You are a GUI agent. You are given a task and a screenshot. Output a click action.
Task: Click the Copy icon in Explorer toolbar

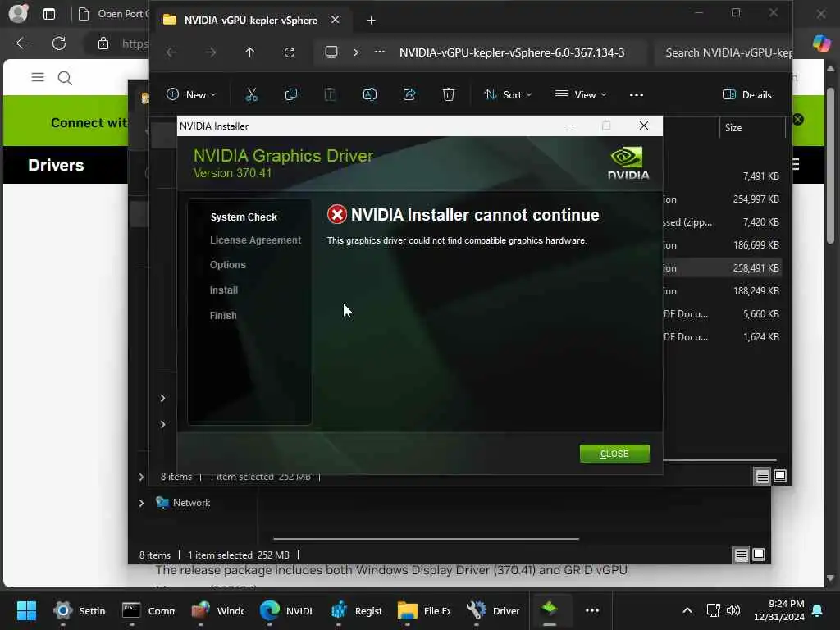[x=291, y=95]
